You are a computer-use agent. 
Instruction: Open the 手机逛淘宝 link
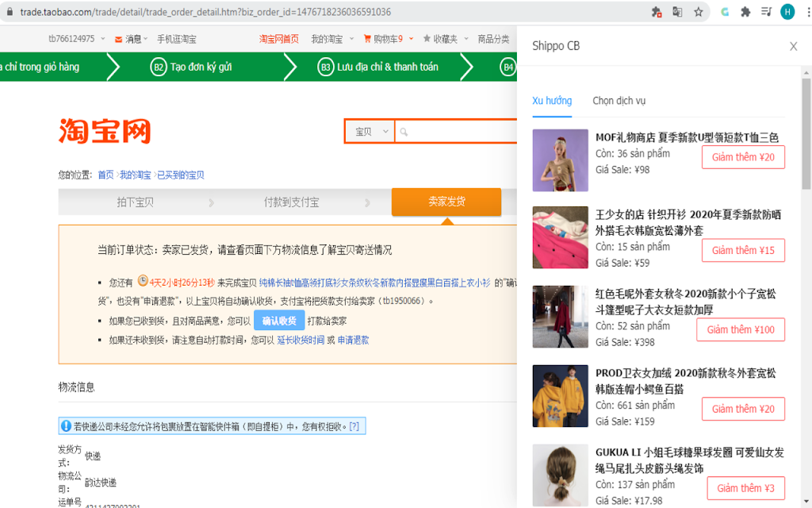(177, 39)
